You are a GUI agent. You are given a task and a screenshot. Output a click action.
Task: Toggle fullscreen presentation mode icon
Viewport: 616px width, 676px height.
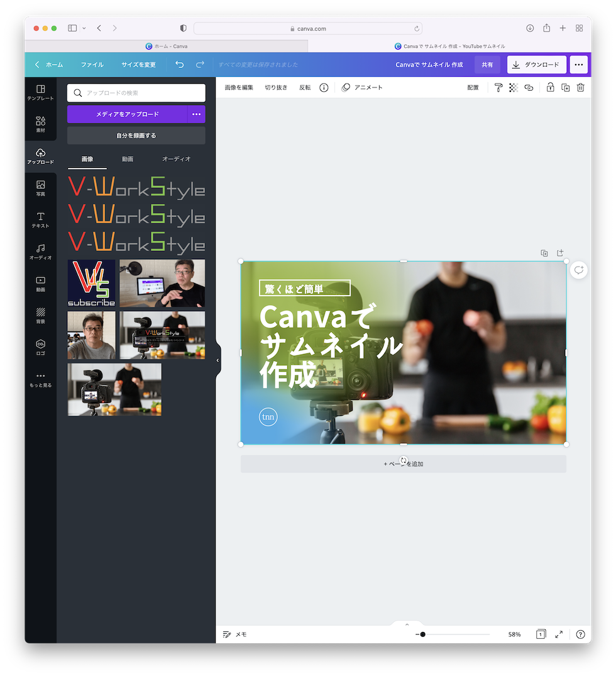coord(559,634)
